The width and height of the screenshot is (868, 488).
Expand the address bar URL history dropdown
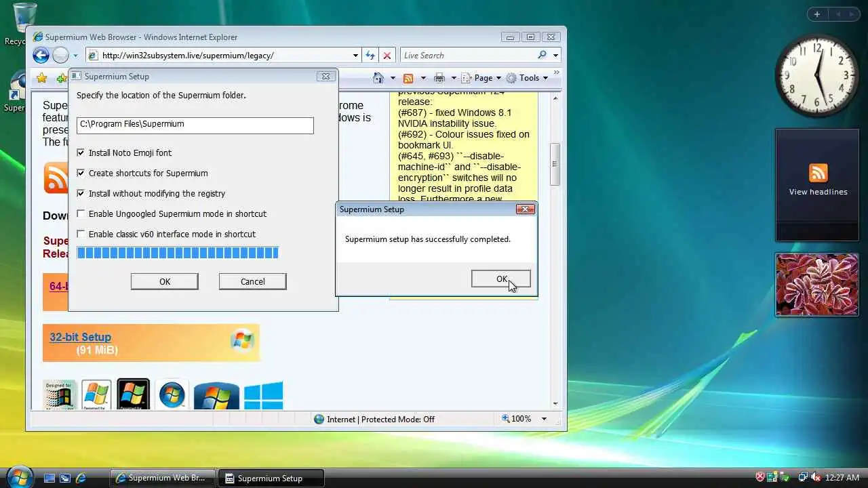[355, 56]
